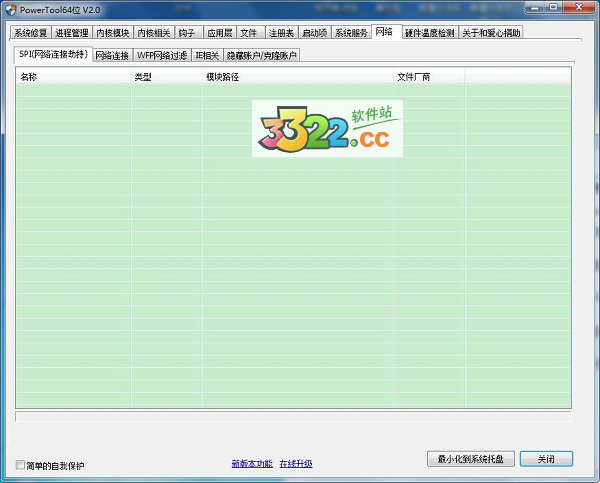Open the 内核模块 tab
The width and height of the screenshot is (600, 483).
click(x=112, y=33)
